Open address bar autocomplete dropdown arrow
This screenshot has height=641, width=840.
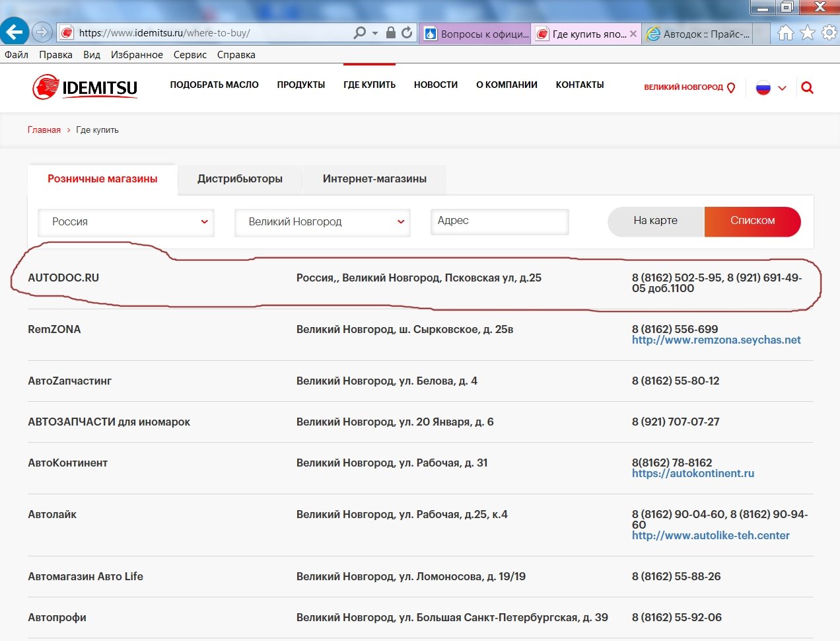[x=375, y=33]
